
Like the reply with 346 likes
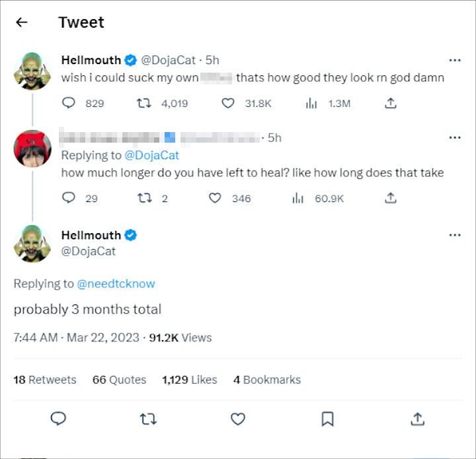tap(215, 197)
